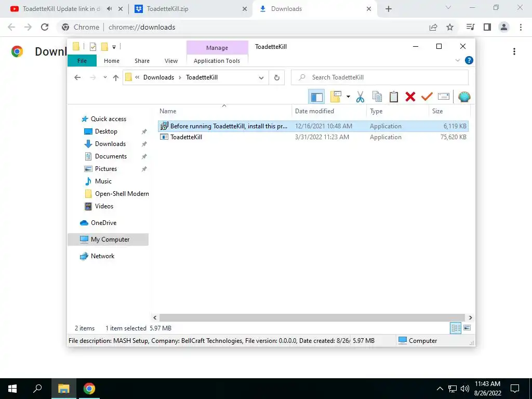The width and height of the screenshot is (532, 399).
Task: Open the Application Tools tab
Action: pos(217,61)
